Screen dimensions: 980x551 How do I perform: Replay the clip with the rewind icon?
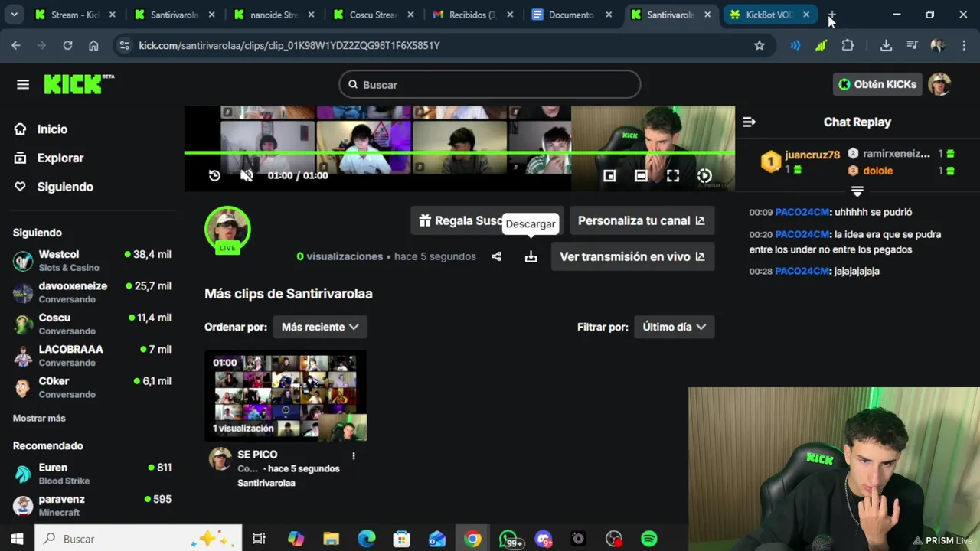(214, 175)
